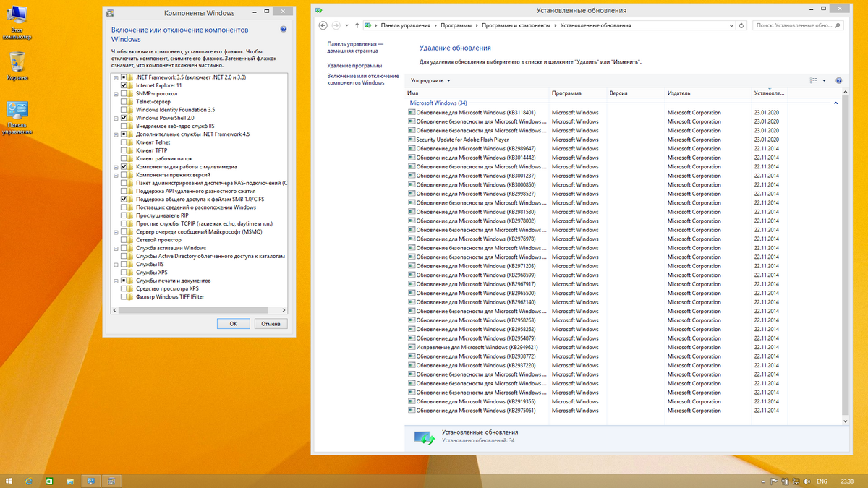Click the back navigation arrow

322,25
